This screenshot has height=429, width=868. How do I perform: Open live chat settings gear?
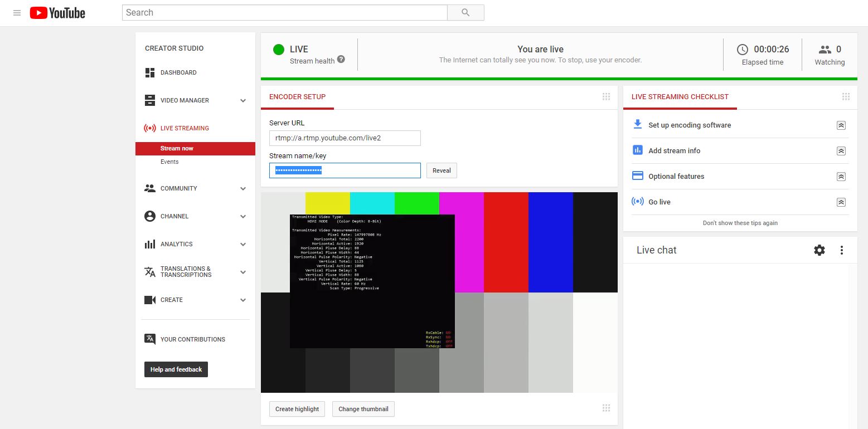819,250
